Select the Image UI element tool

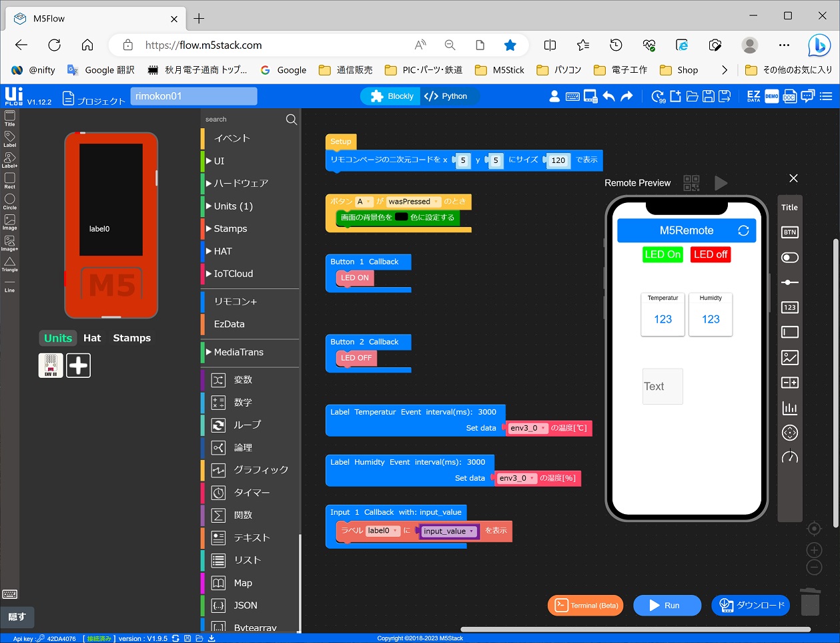pos(9,222)
